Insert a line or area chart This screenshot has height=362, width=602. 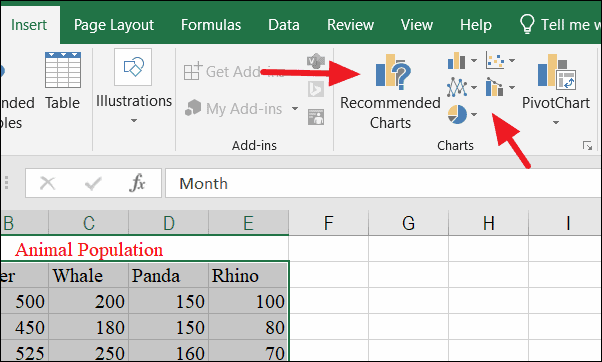point(456,87)
